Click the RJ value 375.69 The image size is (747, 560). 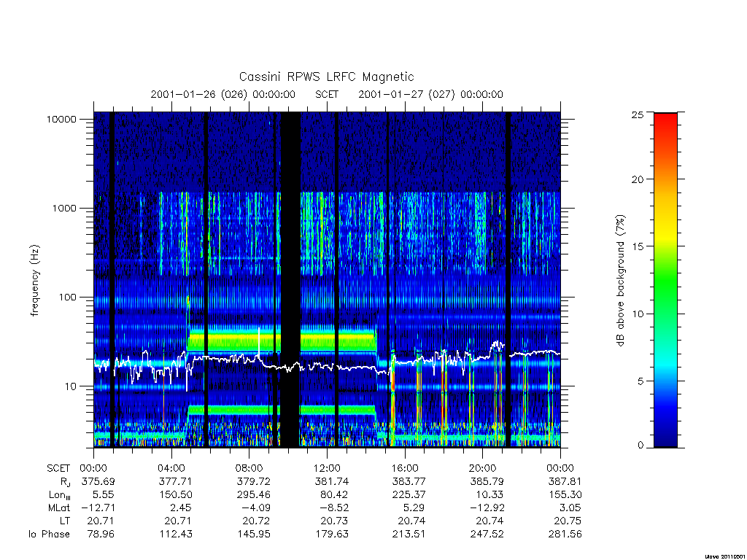(98, 481)
